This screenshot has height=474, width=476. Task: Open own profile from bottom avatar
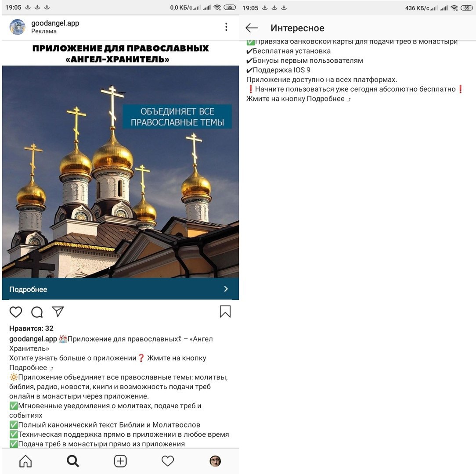click(x=215, y=461)
